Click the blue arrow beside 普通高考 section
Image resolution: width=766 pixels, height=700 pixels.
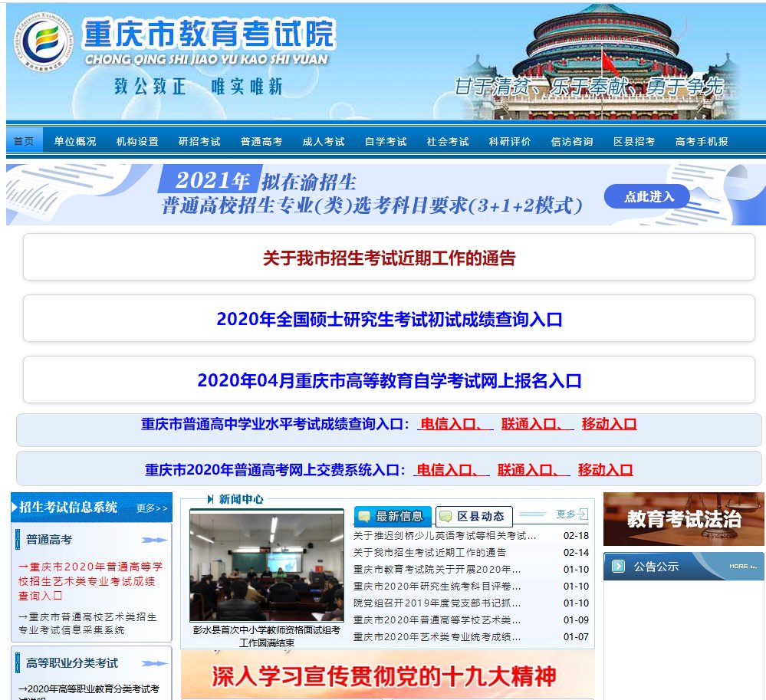click(154, 540)
